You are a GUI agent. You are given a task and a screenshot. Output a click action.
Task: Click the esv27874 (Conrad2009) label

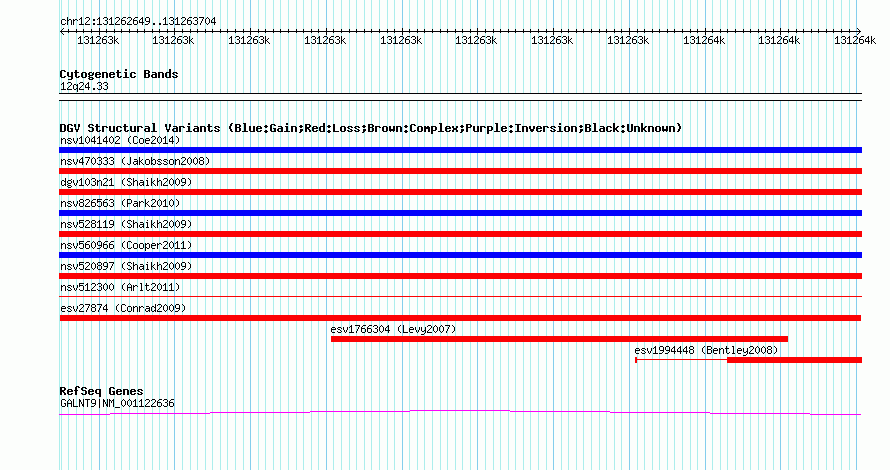pos(123,308)
